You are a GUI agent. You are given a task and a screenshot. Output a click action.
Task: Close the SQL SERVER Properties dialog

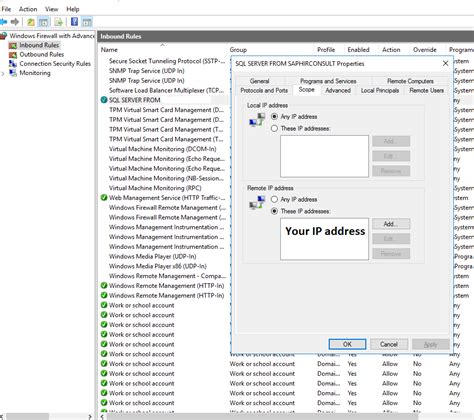(x=445, y=63)
